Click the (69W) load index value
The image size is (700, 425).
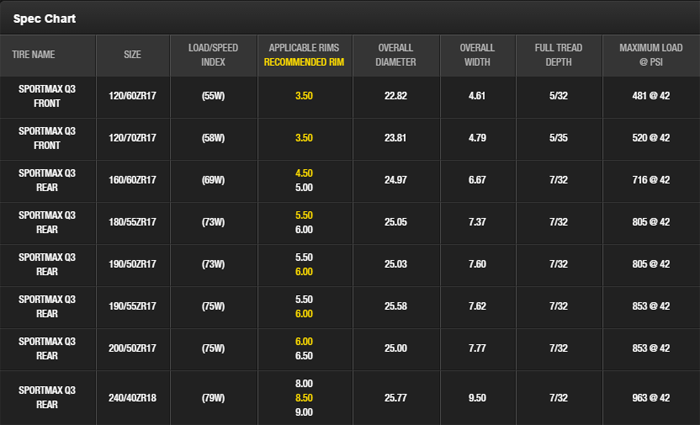click(213, 180)
